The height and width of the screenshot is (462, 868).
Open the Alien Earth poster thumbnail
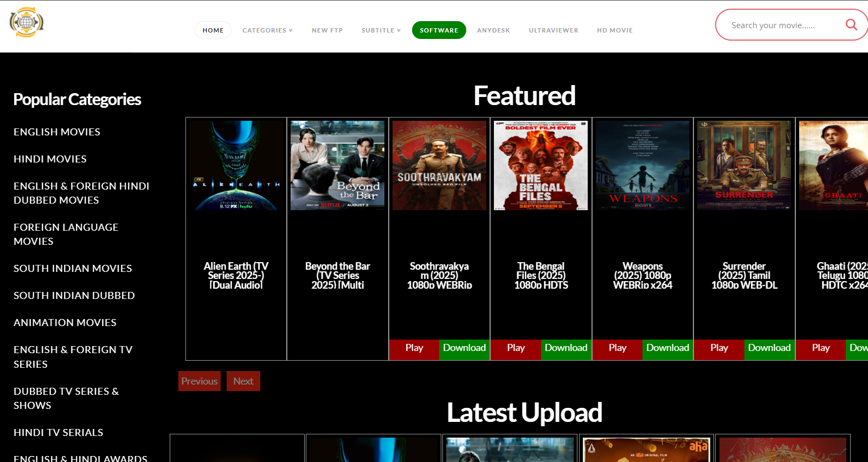(236, 165)
